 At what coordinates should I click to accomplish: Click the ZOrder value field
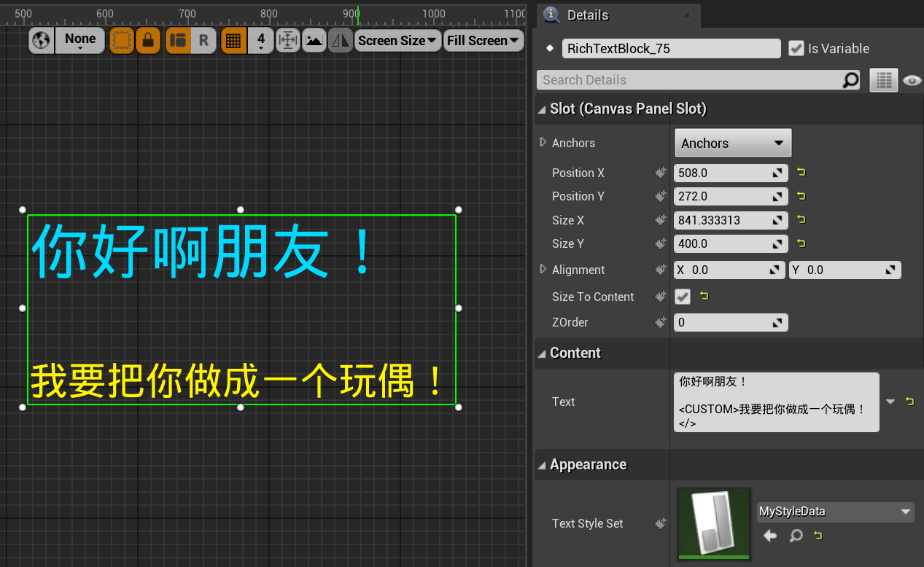click(x=731, y=322)
